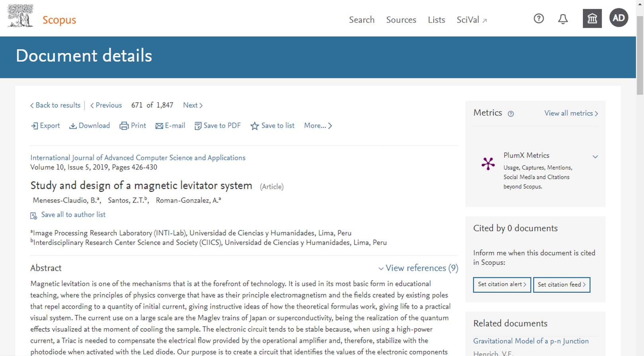
Task: Expand the More... options
Action: point(318,126)
